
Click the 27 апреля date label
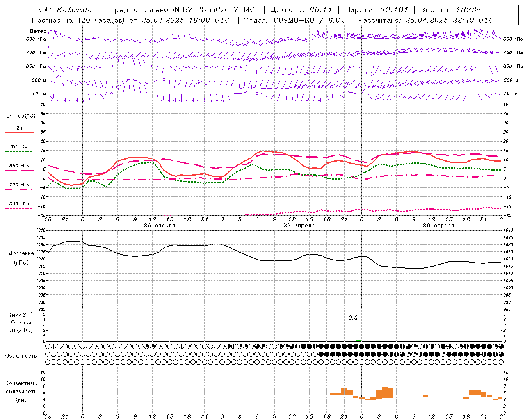click(x=299, y=226)
